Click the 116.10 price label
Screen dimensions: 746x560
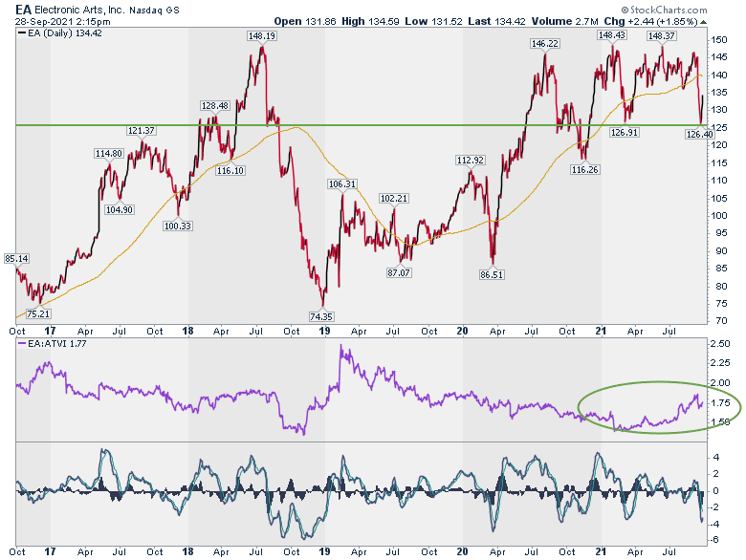pyautogui.click(x=230, y=170)
